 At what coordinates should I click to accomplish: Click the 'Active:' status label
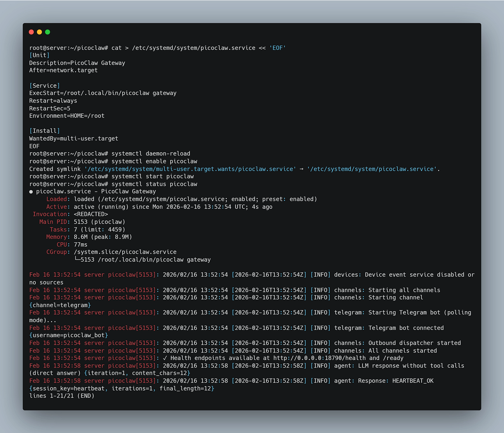coord(58,207)
